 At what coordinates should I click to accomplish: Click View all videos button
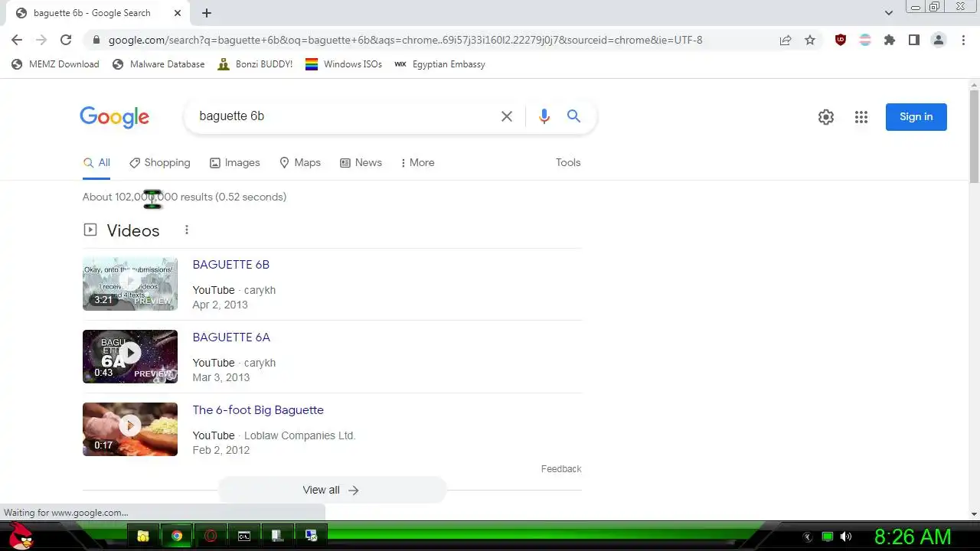tap(332, 490)
